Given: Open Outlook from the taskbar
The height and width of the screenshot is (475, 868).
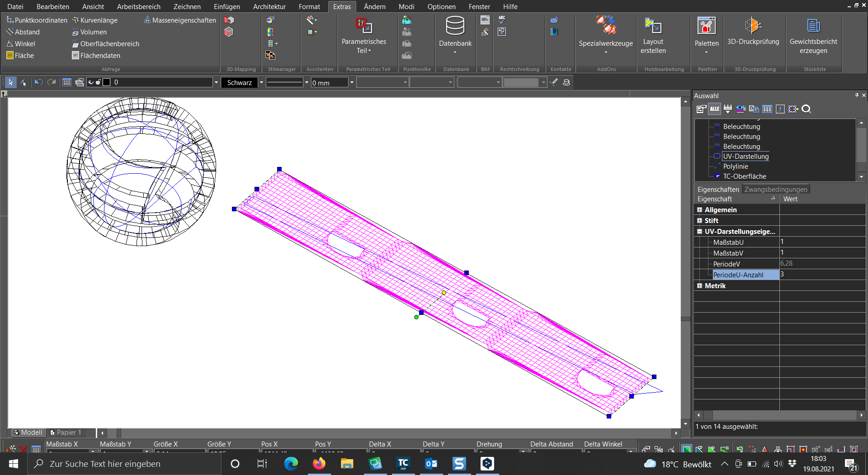Looking at the screenshot, I should point(431,464).
